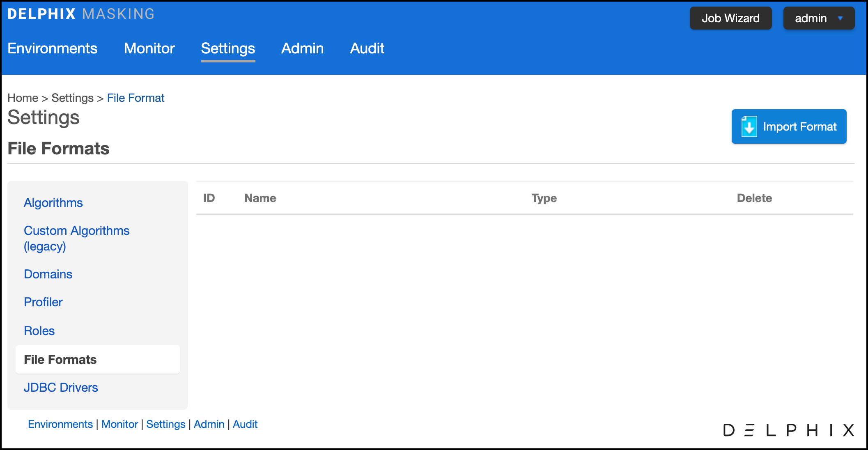This screenshot has width=868, height=450.
Task: Click the File Format breadcrumb link
Action: tap(135, 98)
